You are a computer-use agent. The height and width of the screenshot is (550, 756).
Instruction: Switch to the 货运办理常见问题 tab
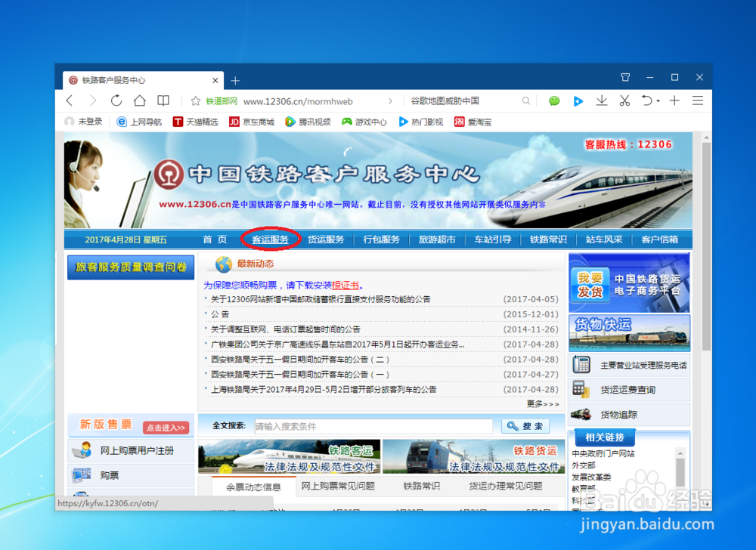[506, 486]
